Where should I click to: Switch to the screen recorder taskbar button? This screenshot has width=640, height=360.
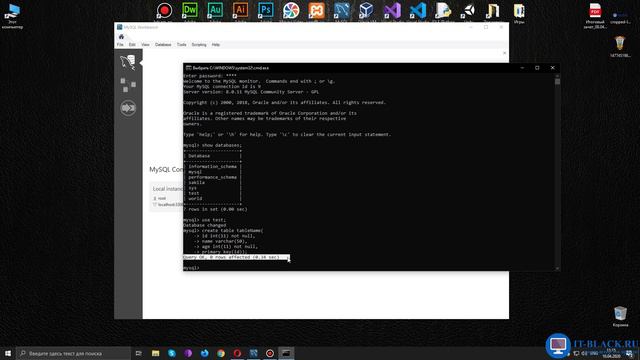270,353
